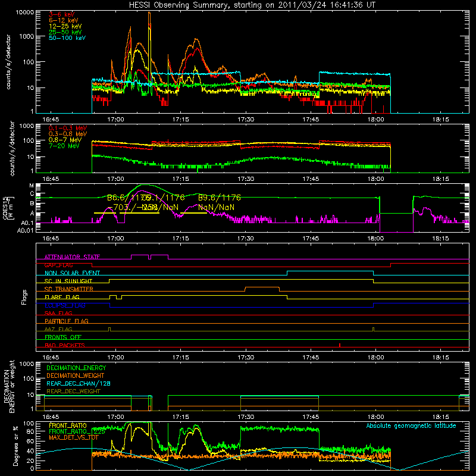
Task: Click the ECLIPSE_FLAG label
Action: pos(65,305)
